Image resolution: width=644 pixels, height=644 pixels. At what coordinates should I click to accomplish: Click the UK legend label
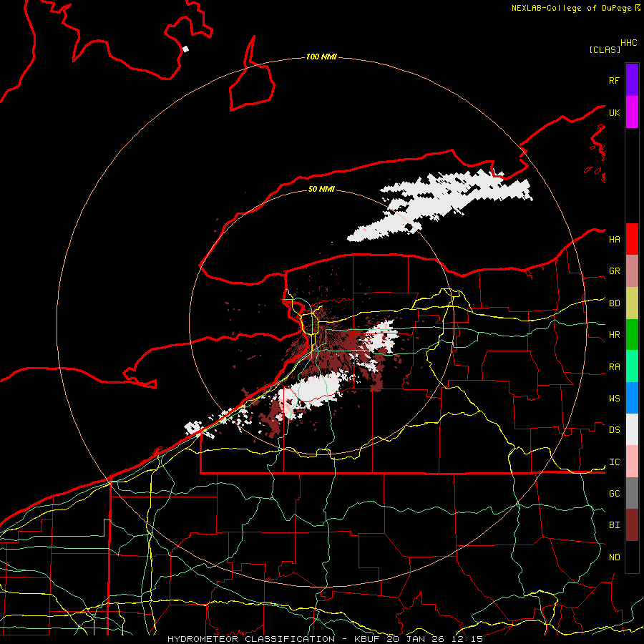615,112
